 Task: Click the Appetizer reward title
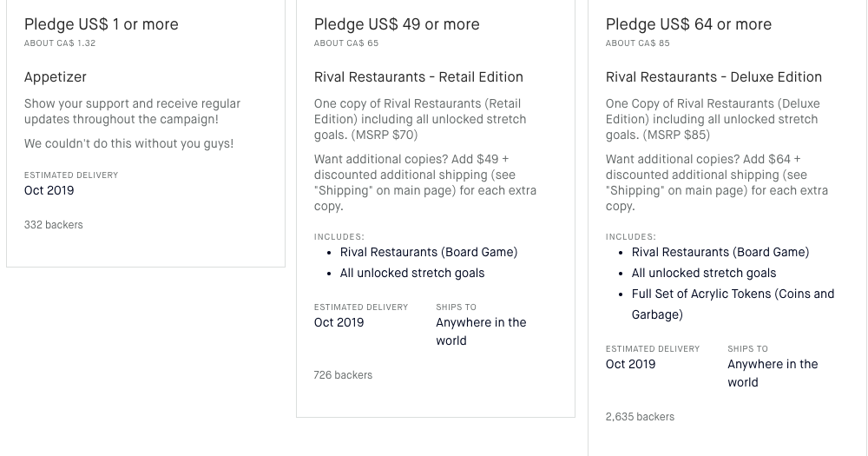click(x=56, y=77)
